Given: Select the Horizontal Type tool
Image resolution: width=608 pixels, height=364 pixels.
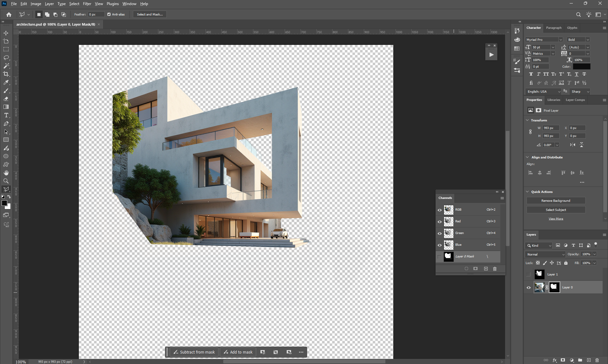Looking at the screenshot, I should (6, 115).
